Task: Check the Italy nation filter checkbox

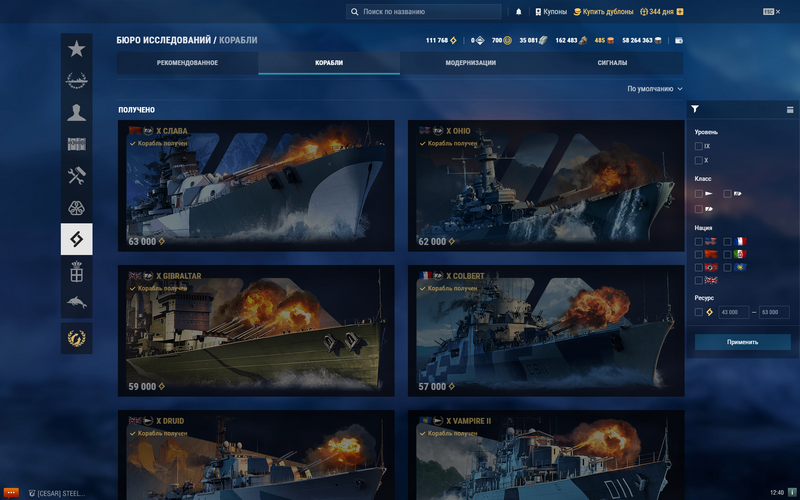Action: pos(728,254)
